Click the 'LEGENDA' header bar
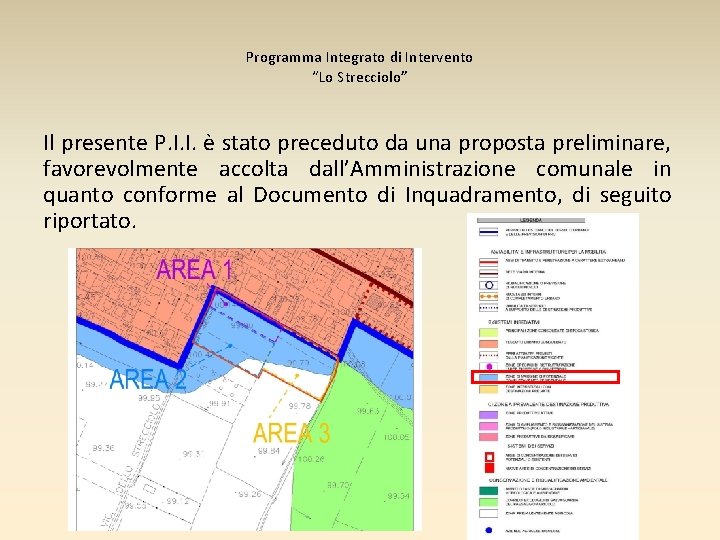The width and height of the screenshot is (720, 540). [531, 220]
